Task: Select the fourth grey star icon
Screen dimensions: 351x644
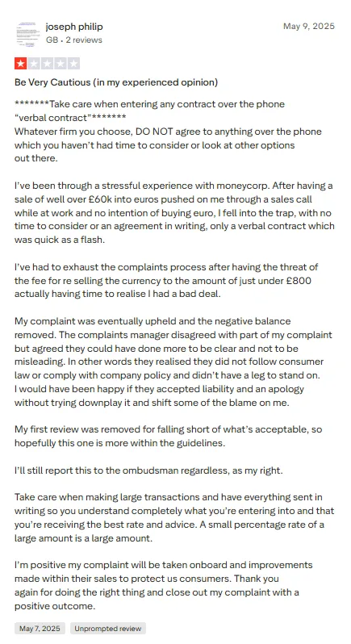Action: [x=61, y=64]
